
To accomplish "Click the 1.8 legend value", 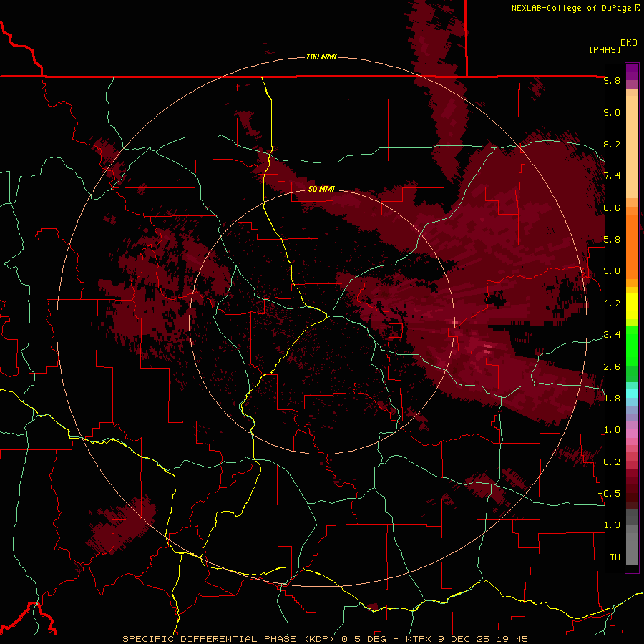I will pos(612,399).
